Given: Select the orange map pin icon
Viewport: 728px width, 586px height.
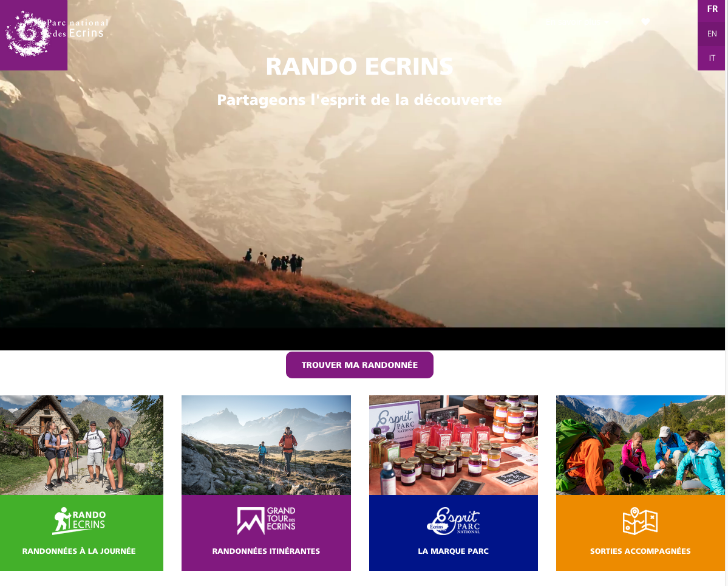Looking at the screenshot, I should (640, 521).
